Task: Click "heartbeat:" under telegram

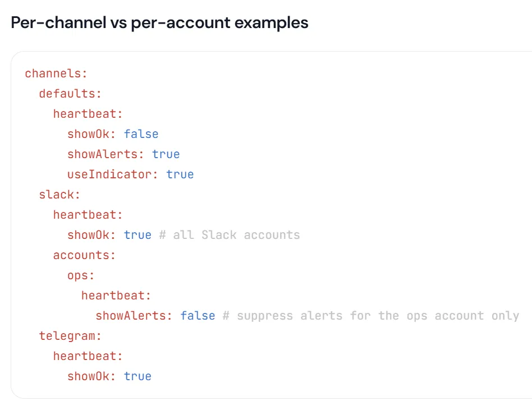Action: [88, 356]
